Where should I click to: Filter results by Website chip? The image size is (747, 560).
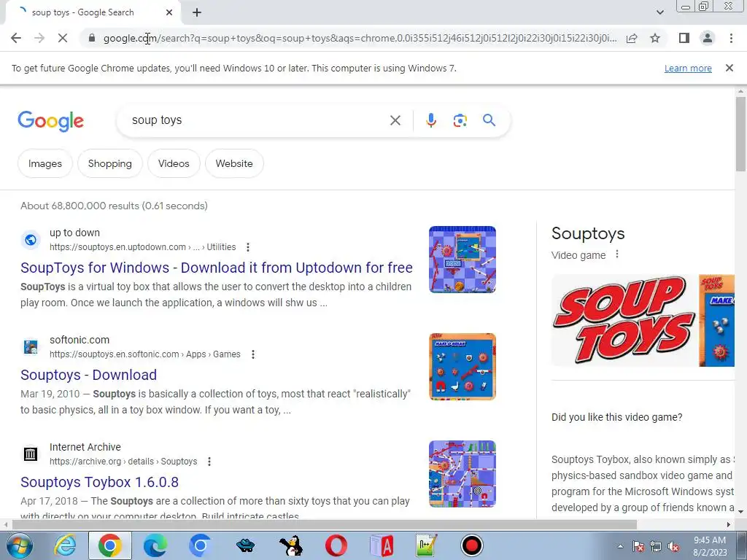pos(234,163)
